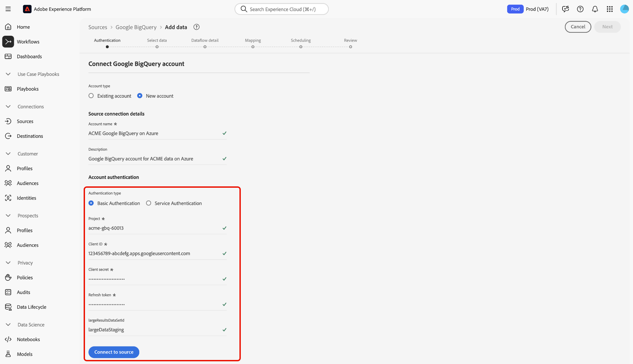
Task: Click the Prospects Profiles icon
Action: tap(8, 231)
